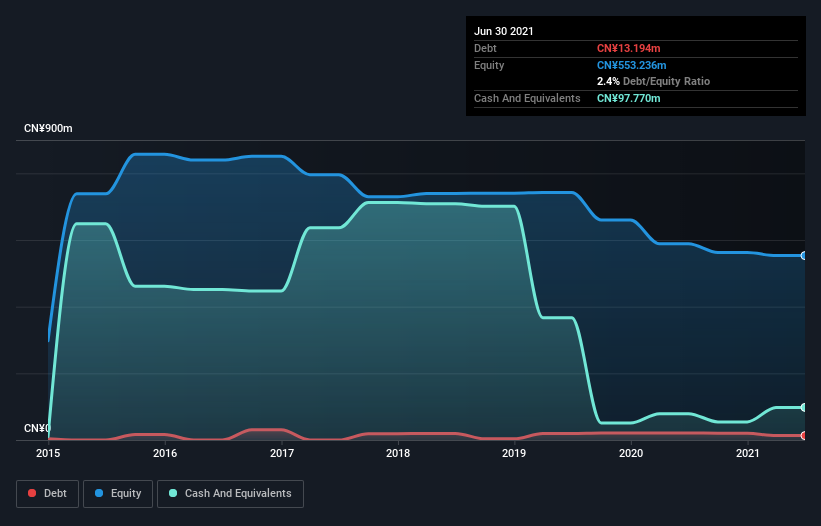Toggle Cash And Equivalents legend button
821x526 pixels.
click(x=230, y=494)
